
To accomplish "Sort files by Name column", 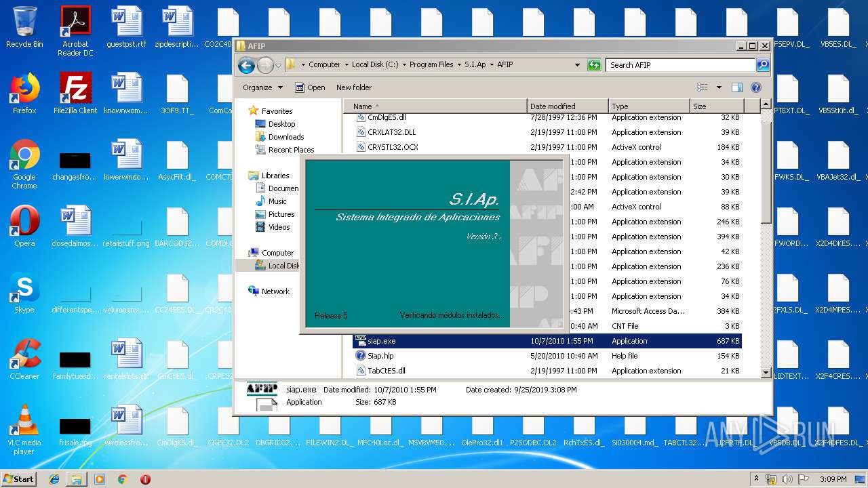I will pos(435,106).
